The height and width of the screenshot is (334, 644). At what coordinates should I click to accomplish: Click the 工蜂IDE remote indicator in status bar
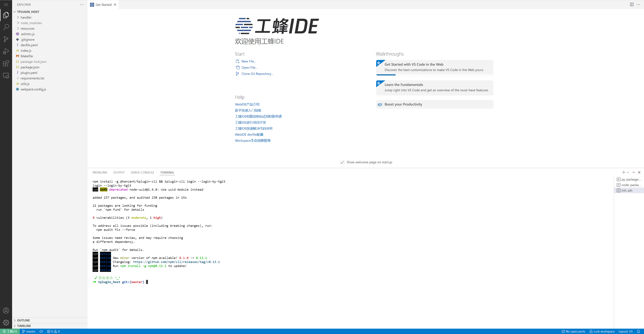click(x=10, y=331)
